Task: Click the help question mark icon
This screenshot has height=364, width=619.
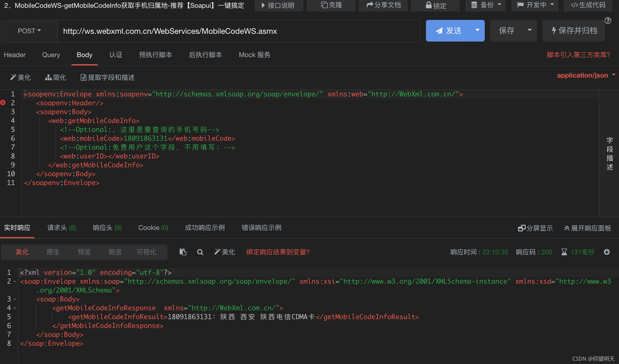Action: click(608, 20)
